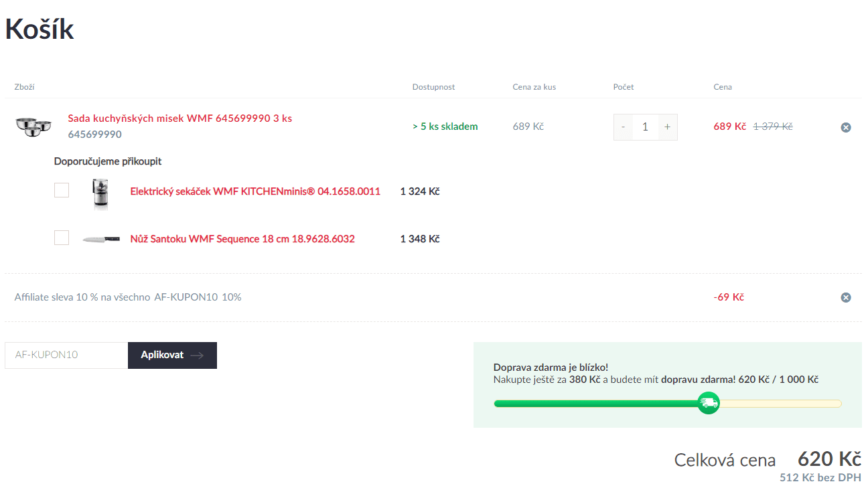Image resolution: width=868 pixels, height=490 pixels.
Task: Click the Košík page heading
Action: click(x=40, y=29)
